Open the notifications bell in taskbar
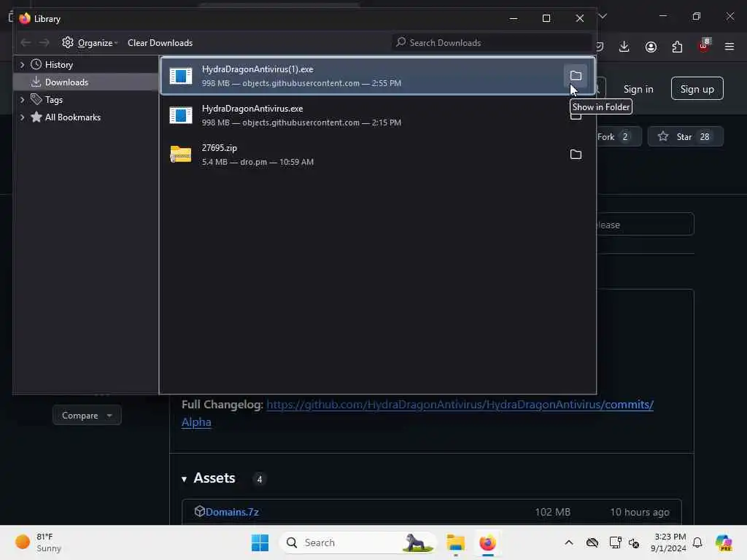Image resolution: width=747 pixels, height=560 pixels. pos(697,542)
